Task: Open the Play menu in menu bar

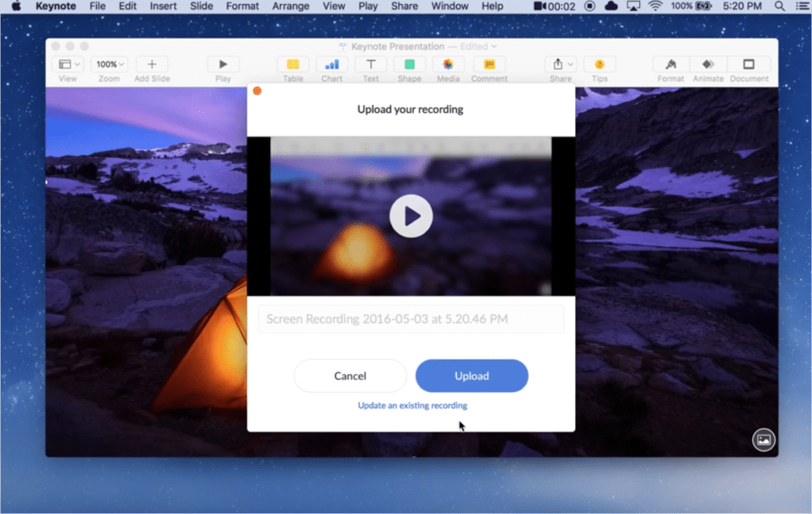Action: click(x=368, y=6)
